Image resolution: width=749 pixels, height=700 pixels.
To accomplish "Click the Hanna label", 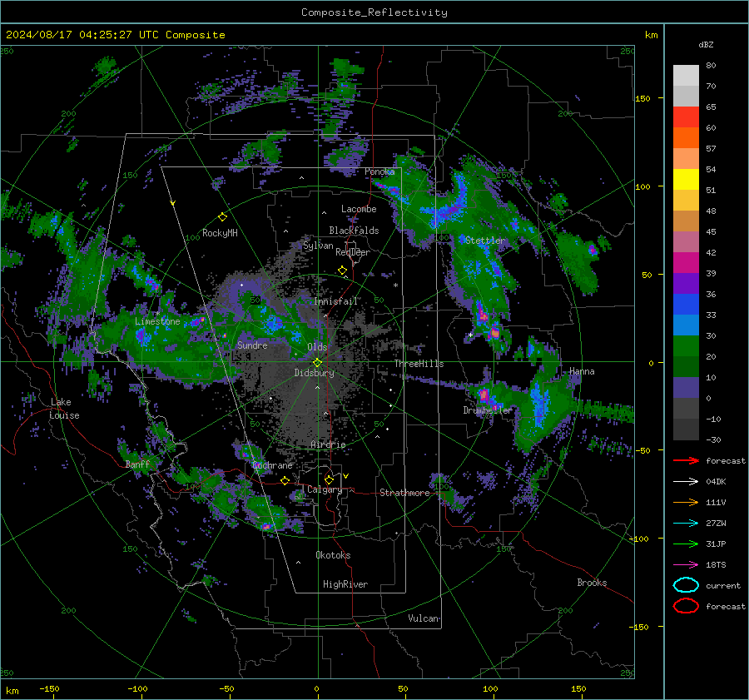I will point(582,371).
